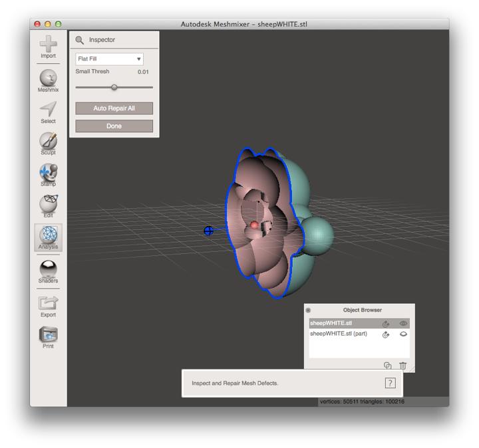Click the Done button in Inspector
This screenshot has width=479, height=448.
tap(114, 126)
